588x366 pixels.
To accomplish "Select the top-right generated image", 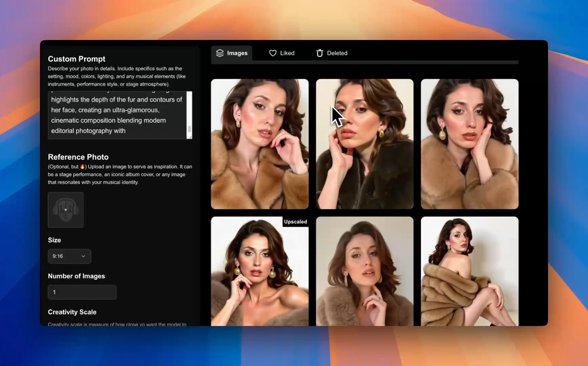I will pos(469,144).
